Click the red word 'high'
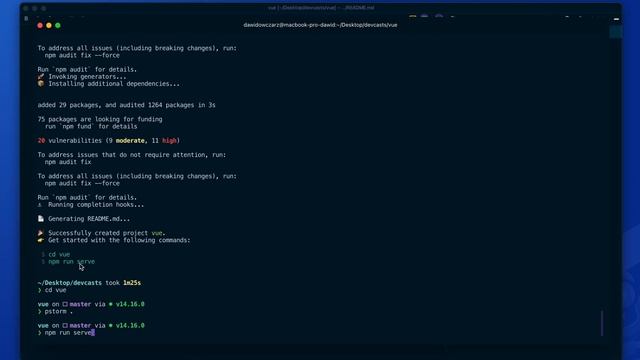 [169, 140]
